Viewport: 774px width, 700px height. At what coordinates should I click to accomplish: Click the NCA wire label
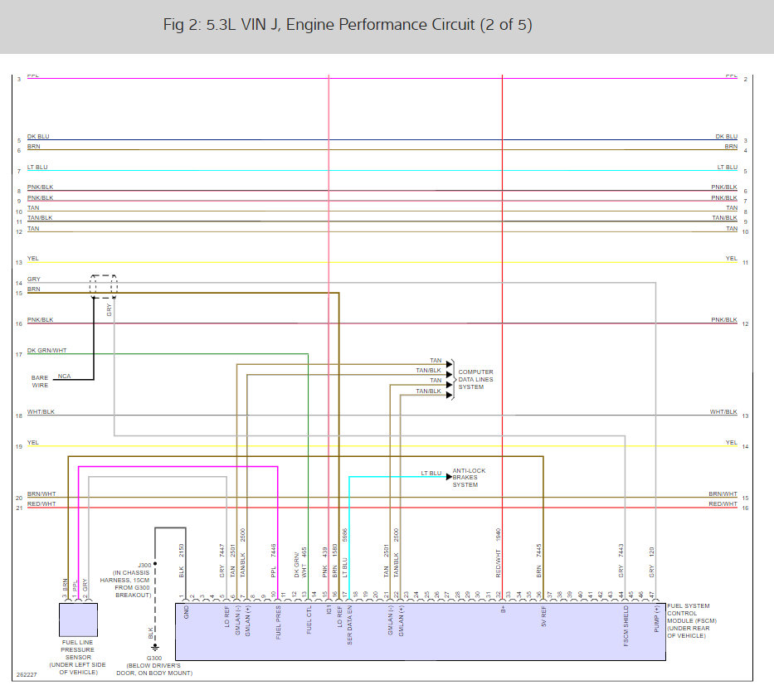click(64, 377)
